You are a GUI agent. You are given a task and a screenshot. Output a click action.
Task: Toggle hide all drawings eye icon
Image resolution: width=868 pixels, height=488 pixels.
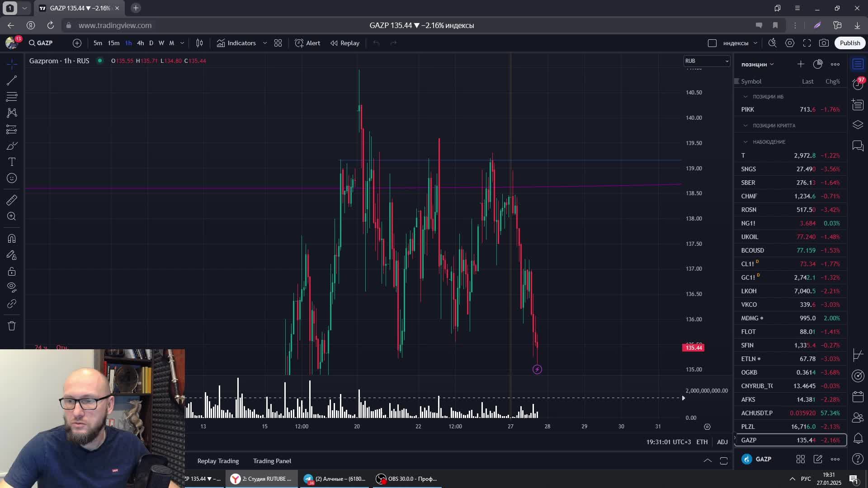pos(12,287)
